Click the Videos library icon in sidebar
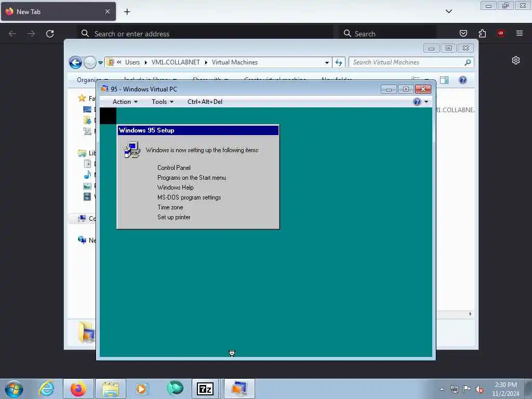This screenshot has width=532, height=399. (x=87, y=196)
